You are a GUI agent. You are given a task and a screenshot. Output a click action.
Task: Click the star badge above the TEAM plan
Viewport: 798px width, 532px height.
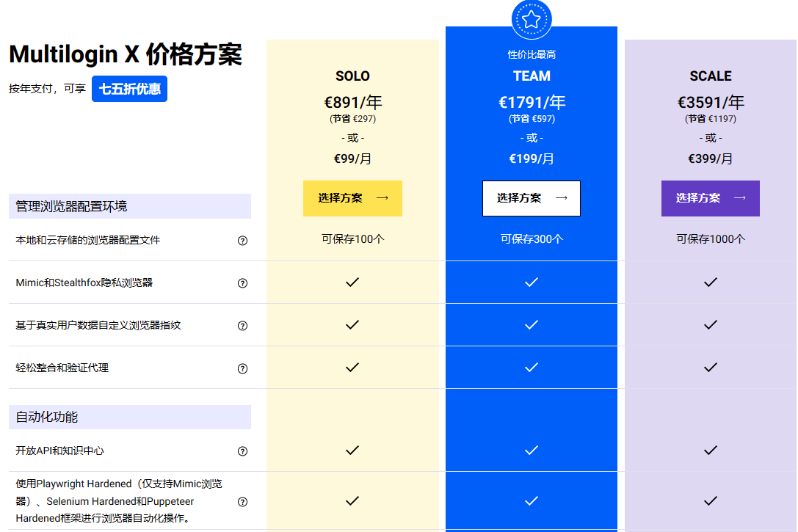click(532, 19)
